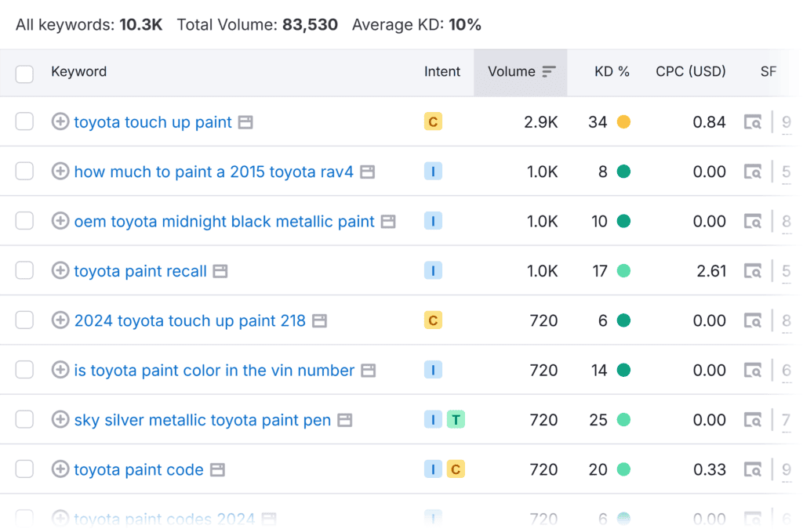803x532 pixels.
Task: Open SERP view icon for toyota paint recall
Action: 753,271
